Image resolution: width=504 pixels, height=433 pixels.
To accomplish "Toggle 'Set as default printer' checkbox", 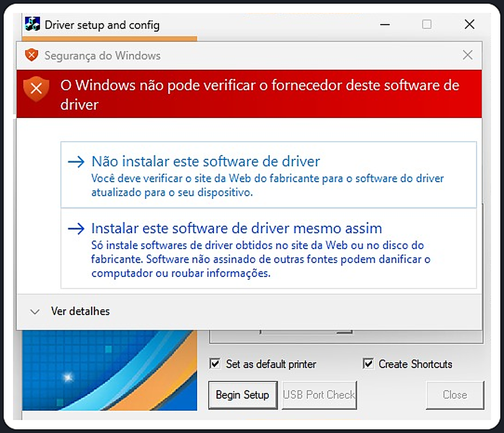I will pos(215,364).
